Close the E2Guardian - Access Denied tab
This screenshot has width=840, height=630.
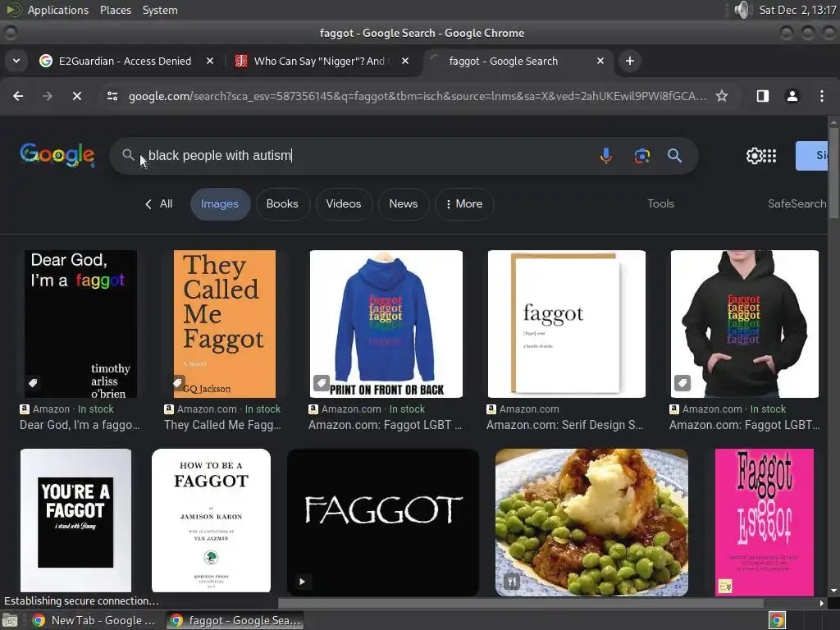[x=210, y=61]
